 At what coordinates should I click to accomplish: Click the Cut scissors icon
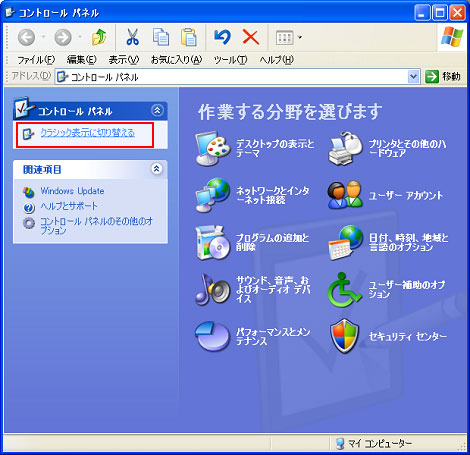(x=133, y=37)
